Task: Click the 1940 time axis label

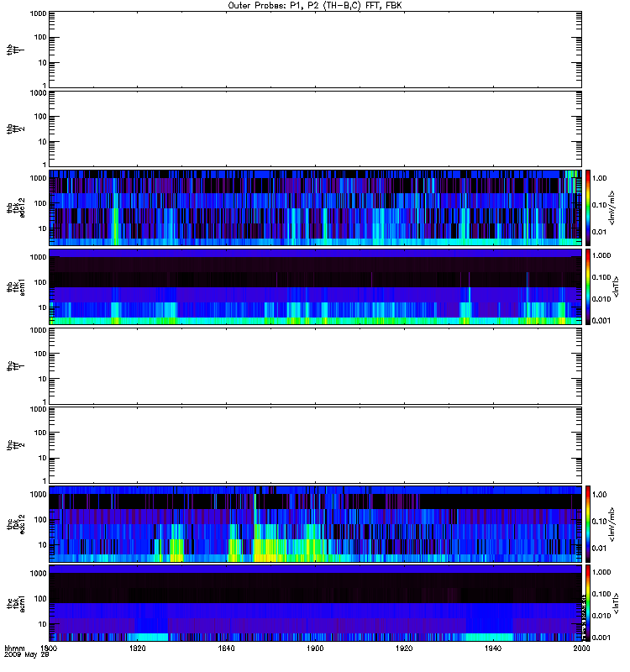Action: click(x=493, y=648)
